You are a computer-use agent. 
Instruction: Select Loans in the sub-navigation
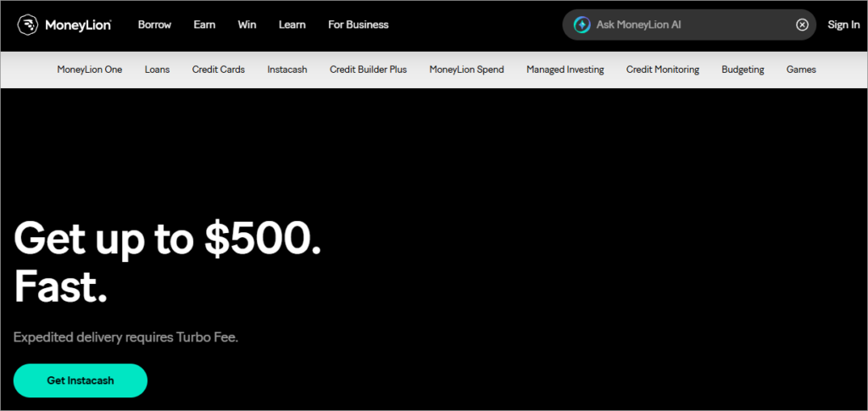pyautogui.click(x=157, y=69)
